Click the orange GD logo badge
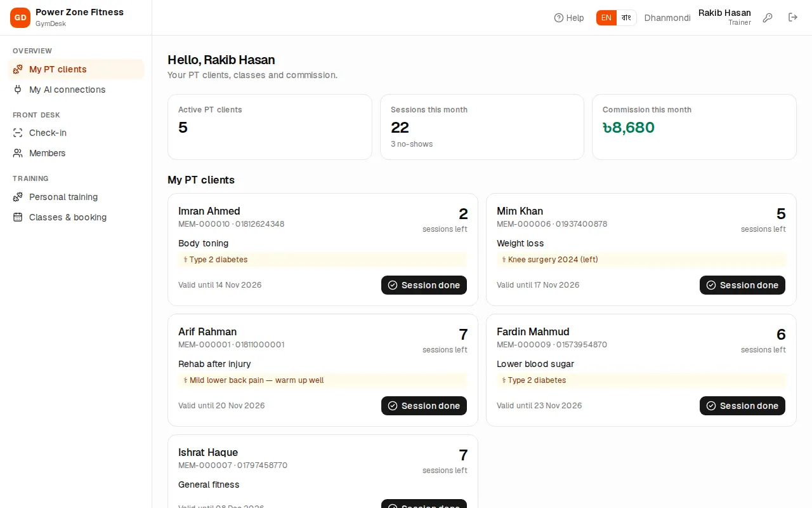 pos(20,18)
